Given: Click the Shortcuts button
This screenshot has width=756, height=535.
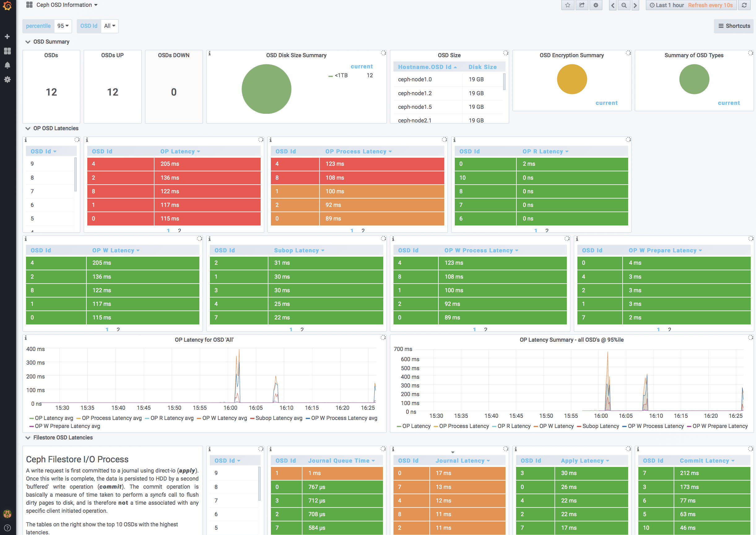Looking at the screenshot, I should tap(733, 26).
